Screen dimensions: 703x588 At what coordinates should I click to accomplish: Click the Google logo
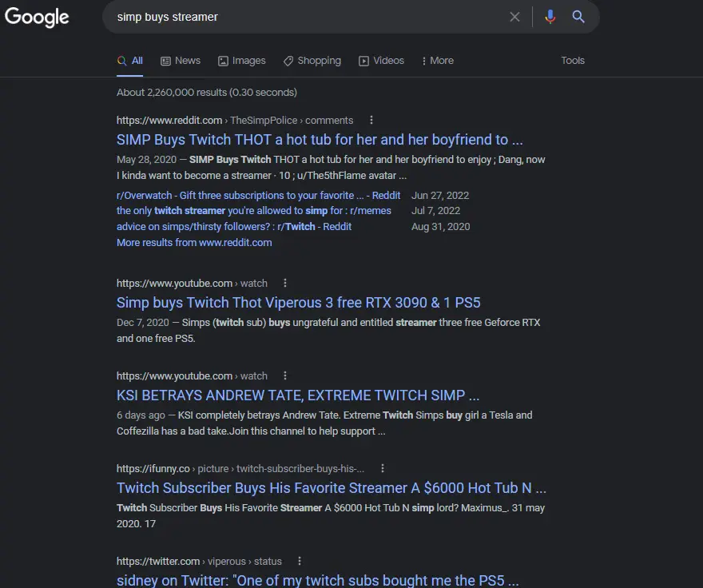37,17
